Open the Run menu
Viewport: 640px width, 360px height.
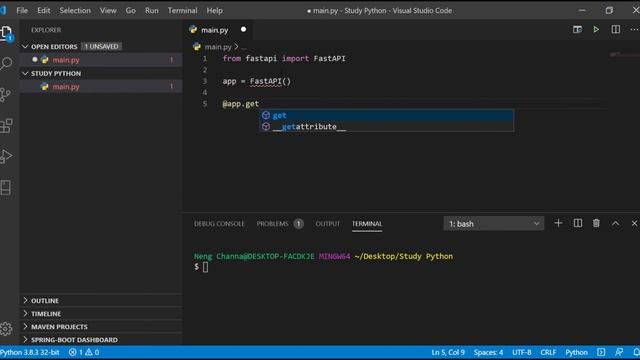click(x=151, y=11)
